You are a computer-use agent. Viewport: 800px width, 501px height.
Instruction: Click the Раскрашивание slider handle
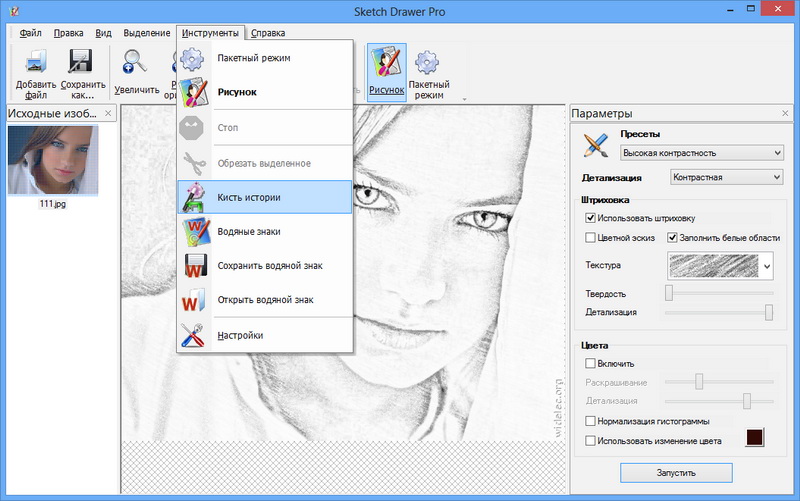(x=699, y=382)
